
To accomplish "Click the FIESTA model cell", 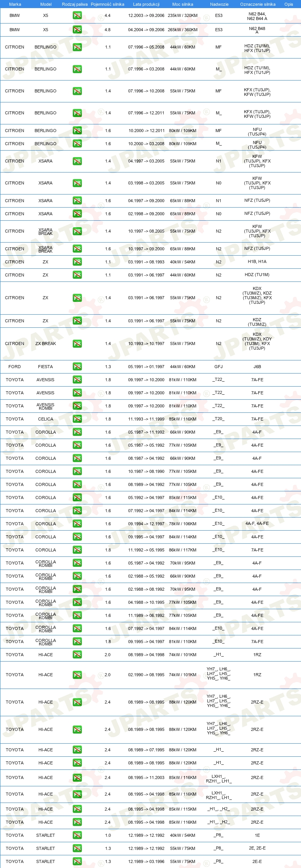I will pos(45,367).
